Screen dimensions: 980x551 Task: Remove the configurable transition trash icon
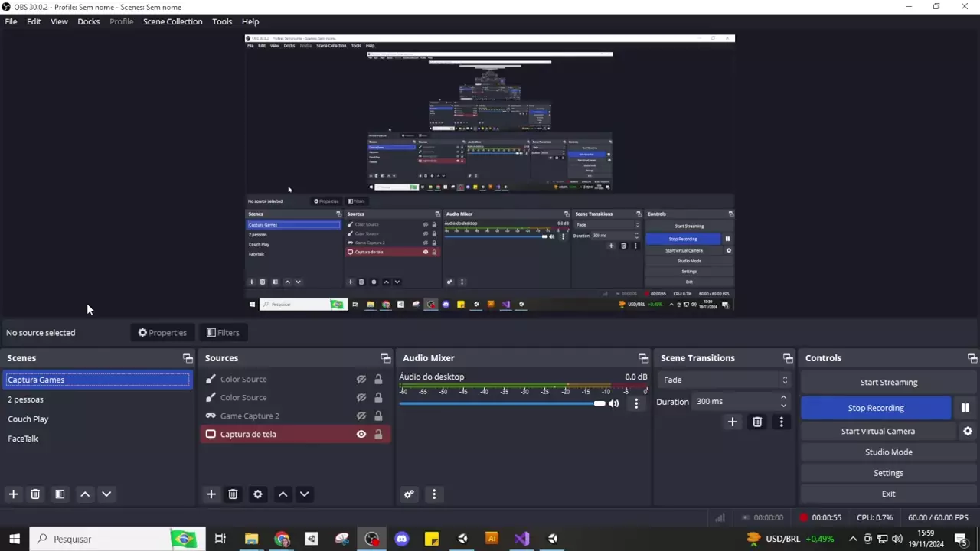tap(756, 422)
